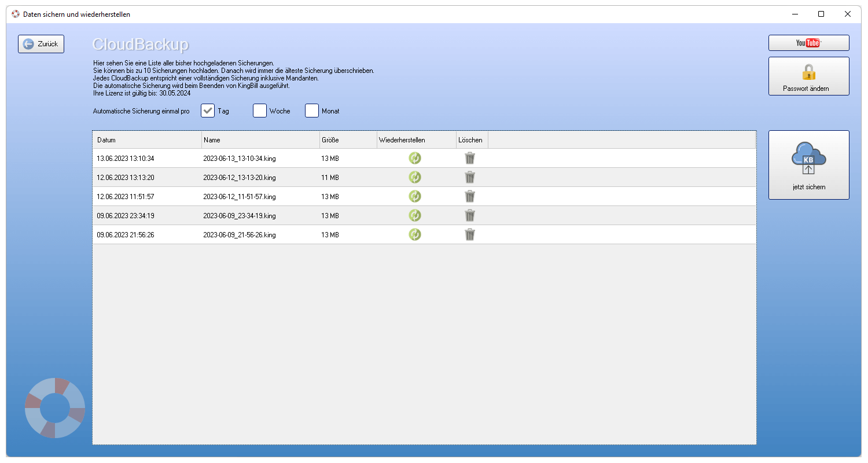Click the Zurück button
This screenshot has height=463, width=868.
point(41,43)
